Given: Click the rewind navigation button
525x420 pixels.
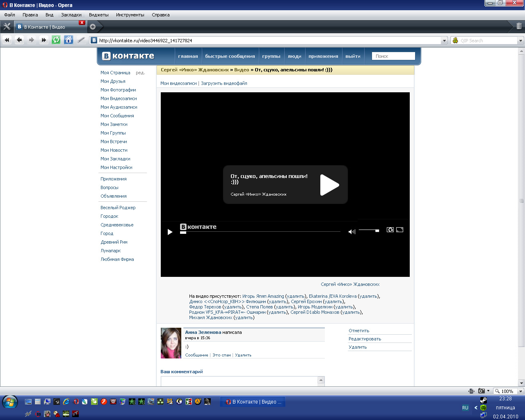Looking at the screenshot, I should point(7,40).
